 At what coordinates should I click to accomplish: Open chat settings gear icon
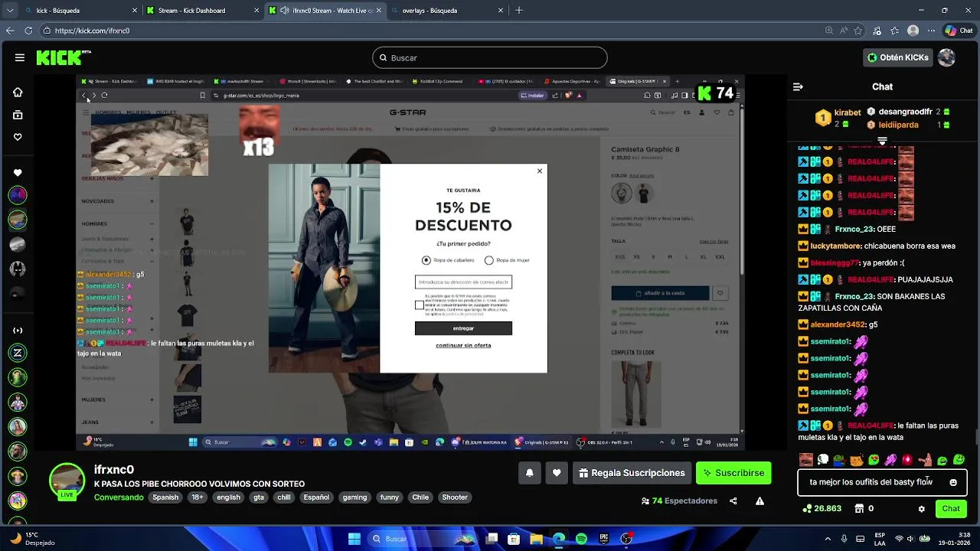pyautogui.click(x=922, y=509)
